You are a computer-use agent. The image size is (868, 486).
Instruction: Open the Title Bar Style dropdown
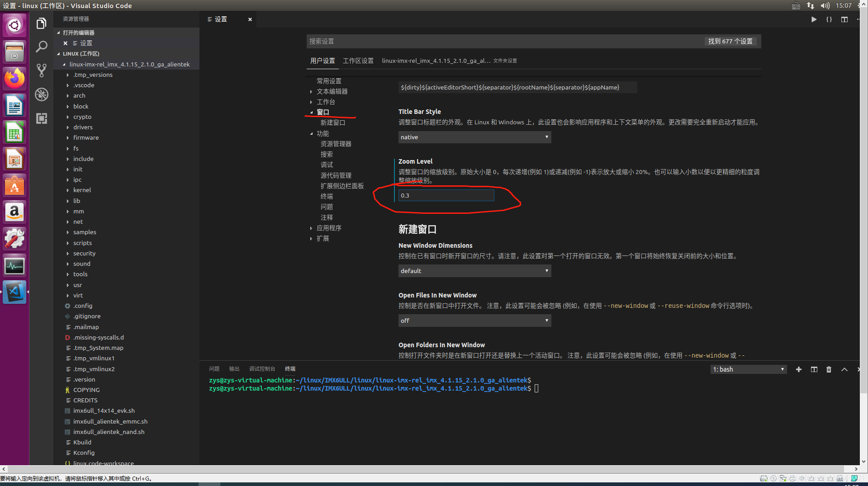pyautogui.click(x=474, y=137)
